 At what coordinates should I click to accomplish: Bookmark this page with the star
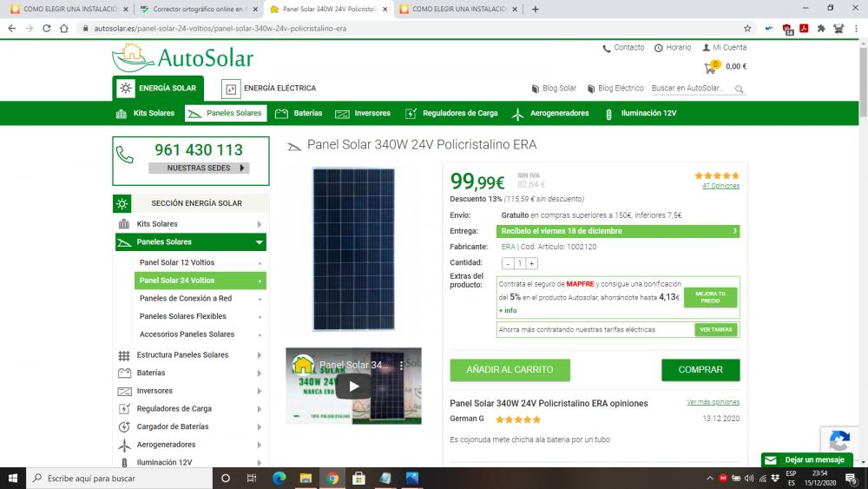[747, 29]
